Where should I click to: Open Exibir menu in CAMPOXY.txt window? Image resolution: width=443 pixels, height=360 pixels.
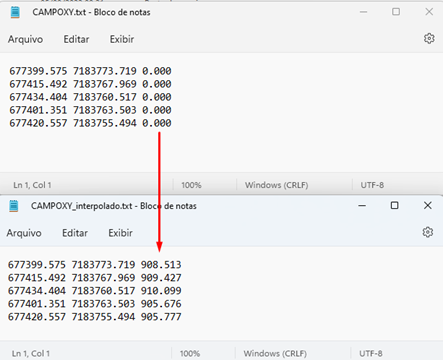coord(122,39)
